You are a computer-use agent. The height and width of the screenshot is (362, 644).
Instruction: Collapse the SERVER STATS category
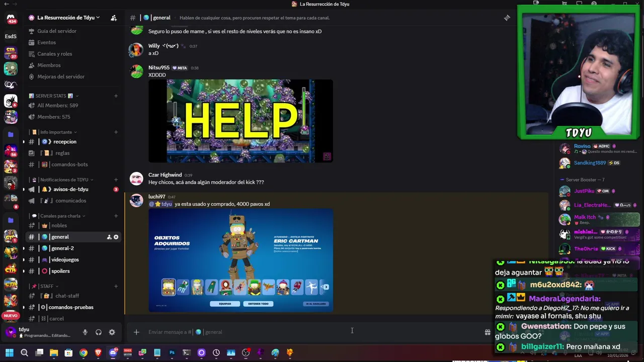(x=54, y=96)
